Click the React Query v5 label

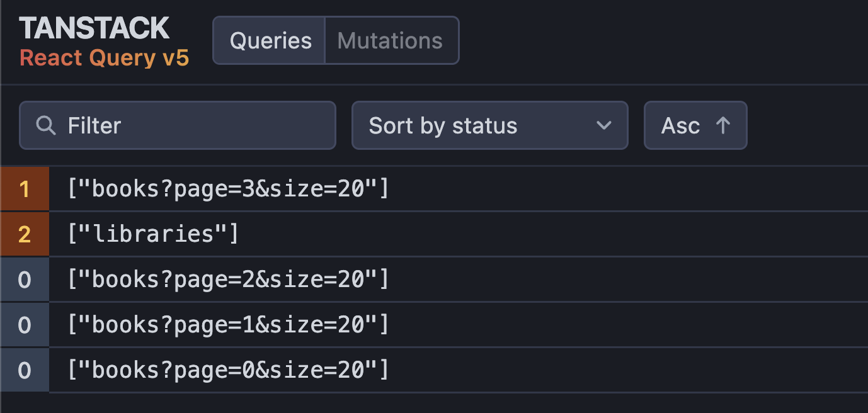(104, 58)
